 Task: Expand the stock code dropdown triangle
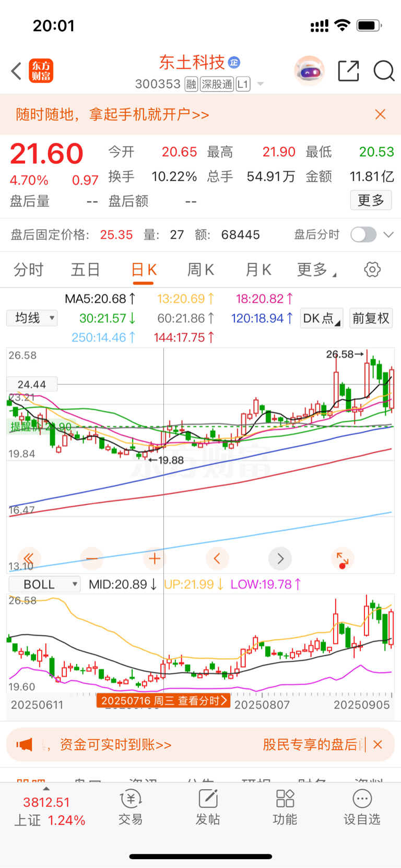(x=261, y=84)
